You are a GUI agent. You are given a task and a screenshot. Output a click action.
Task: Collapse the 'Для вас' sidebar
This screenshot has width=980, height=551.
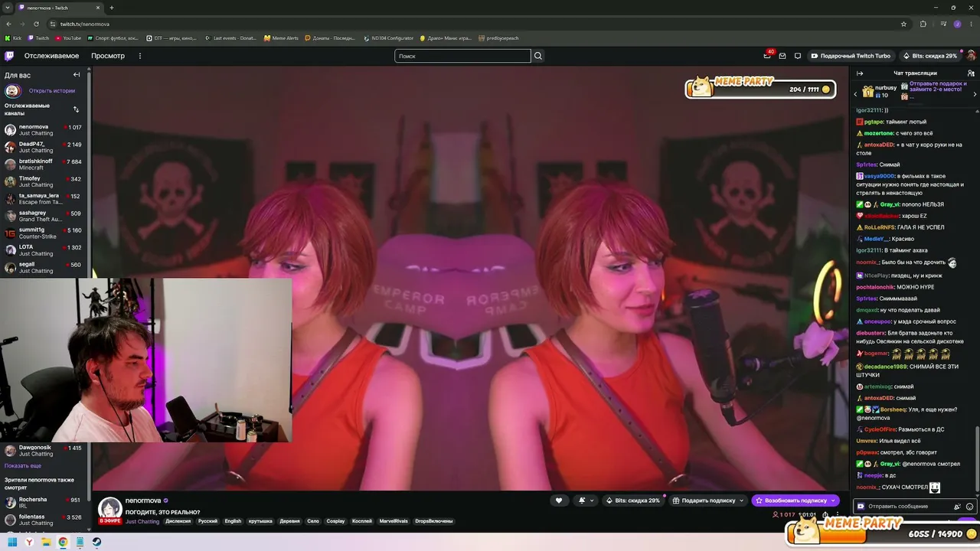tap(77, 75)
